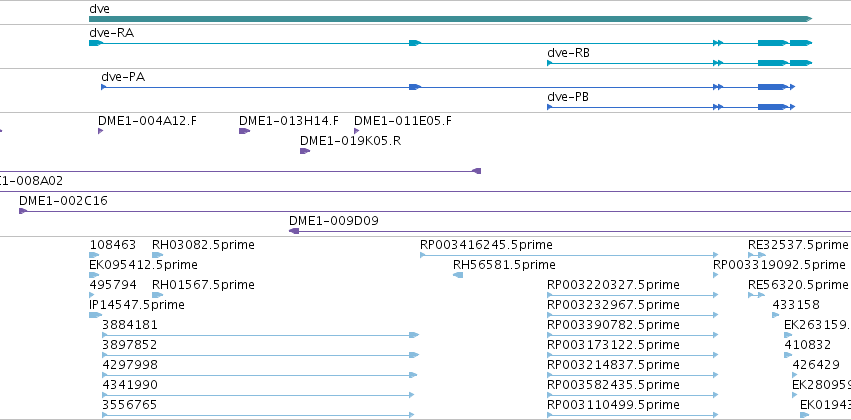Click the dve-PA protein label
Viewport: 851px width, 420px height.
pos(123,77)
